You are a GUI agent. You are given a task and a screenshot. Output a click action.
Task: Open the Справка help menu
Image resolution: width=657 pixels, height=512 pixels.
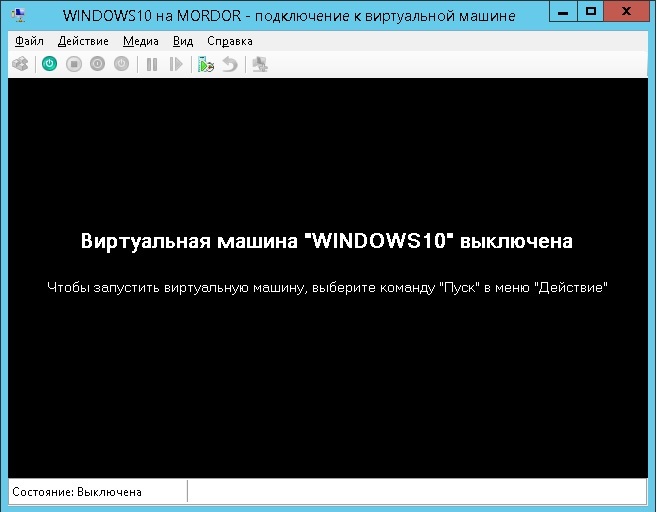229,41
